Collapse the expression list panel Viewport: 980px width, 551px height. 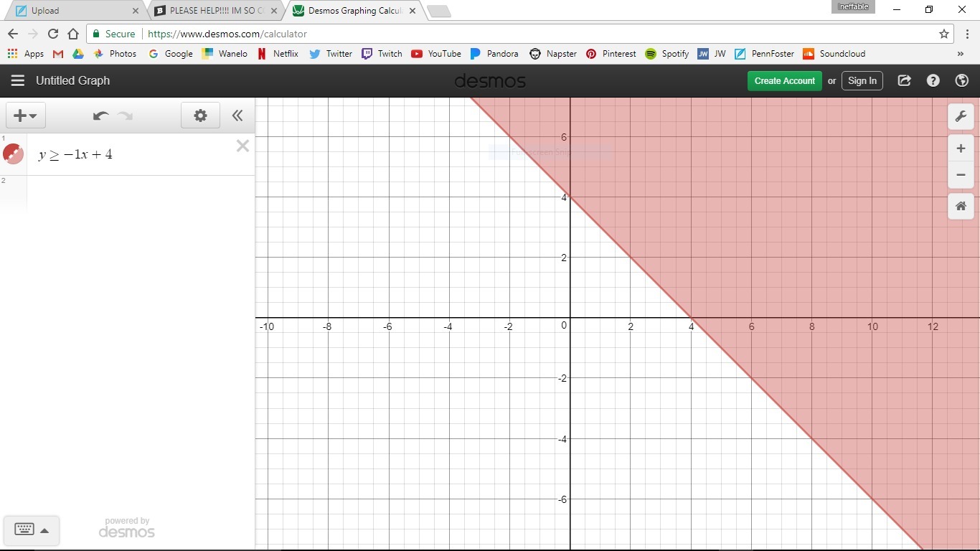click(x=237, y=116)
